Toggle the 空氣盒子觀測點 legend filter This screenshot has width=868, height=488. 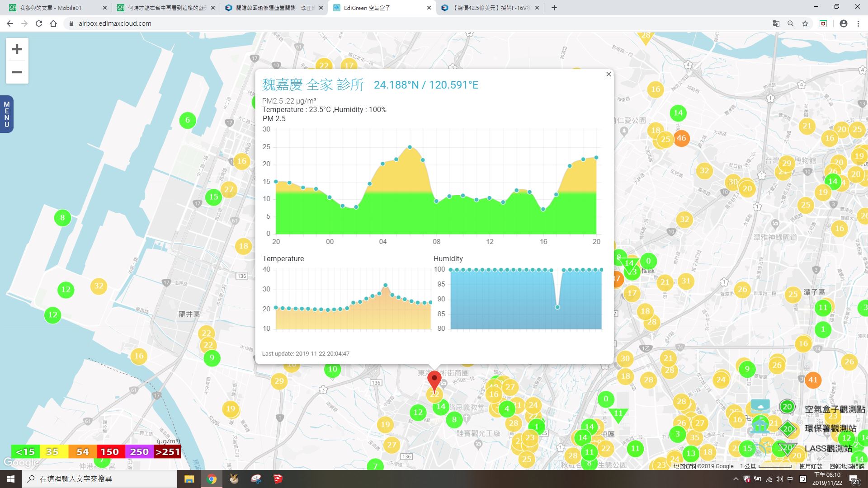click(x=834, y=408)
